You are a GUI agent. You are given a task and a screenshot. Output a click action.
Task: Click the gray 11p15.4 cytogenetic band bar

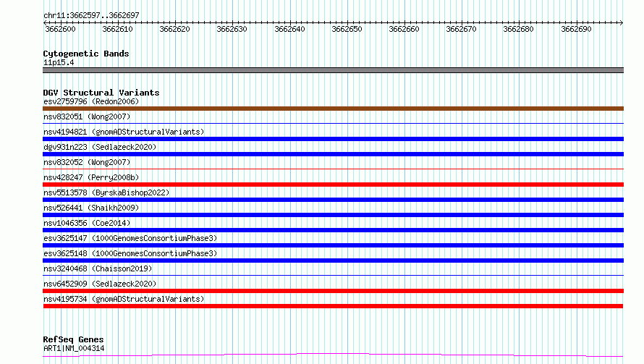(x=333, y=70)
